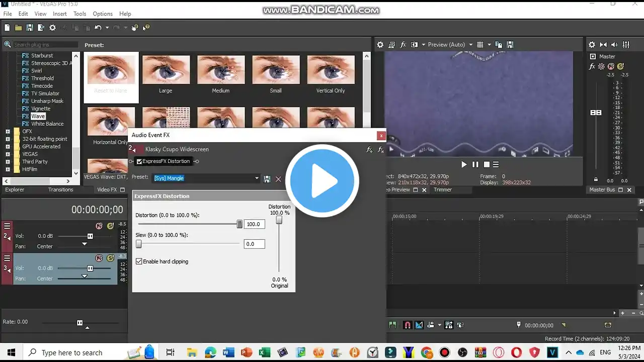
Task: Click the Video Output FX icon above preview
Action: click(x=403, y=45)
